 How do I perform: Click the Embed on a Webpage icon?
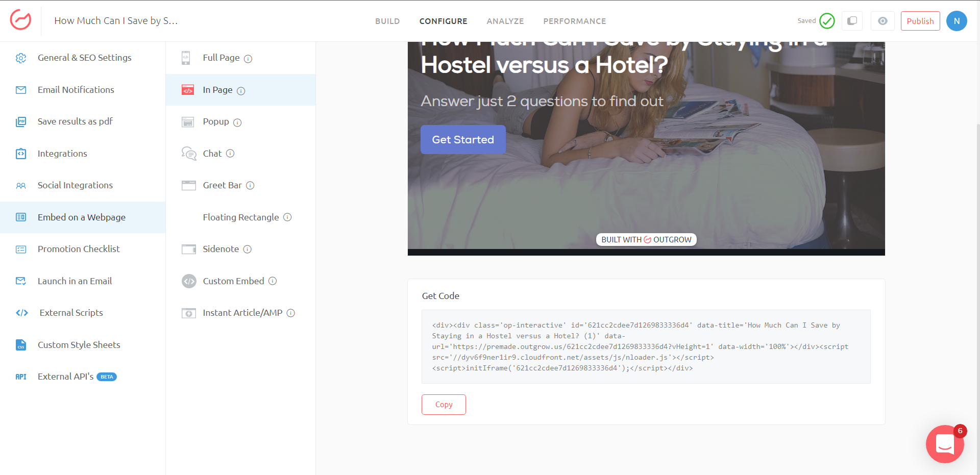[21, 217]
